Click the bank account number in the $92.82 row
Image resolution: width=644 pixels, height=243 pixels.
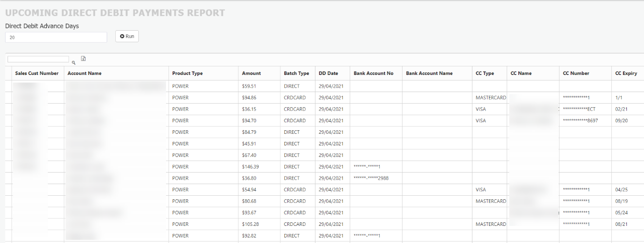pyautogui.click(x=367, y=236)
